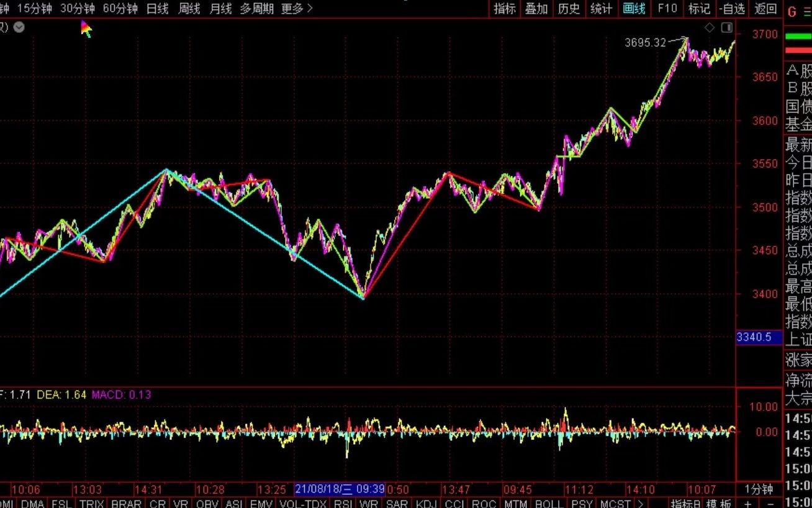Image resolution: width=812 pixels, height=508 pixels.
Task: Click the highlighted 21/08/18 09:39 timestamp
Action: pyautogui.click(x=340, y=489)
